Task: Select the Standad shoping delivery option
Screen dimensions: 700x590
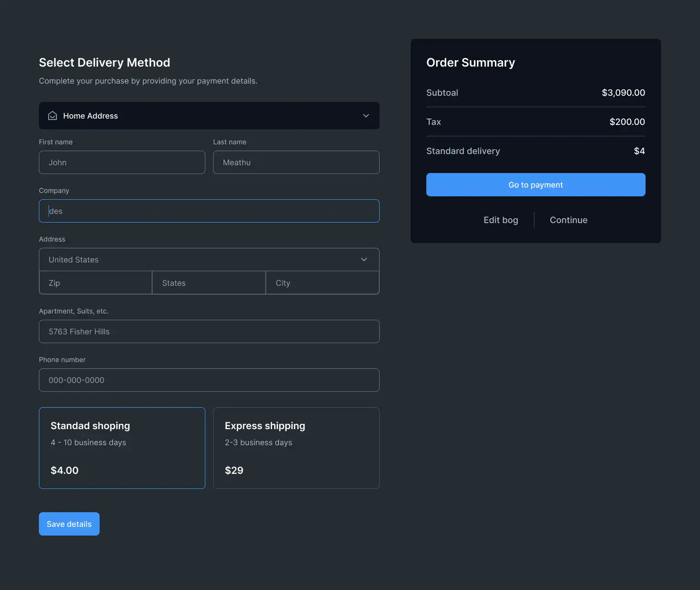Action: 122,448
